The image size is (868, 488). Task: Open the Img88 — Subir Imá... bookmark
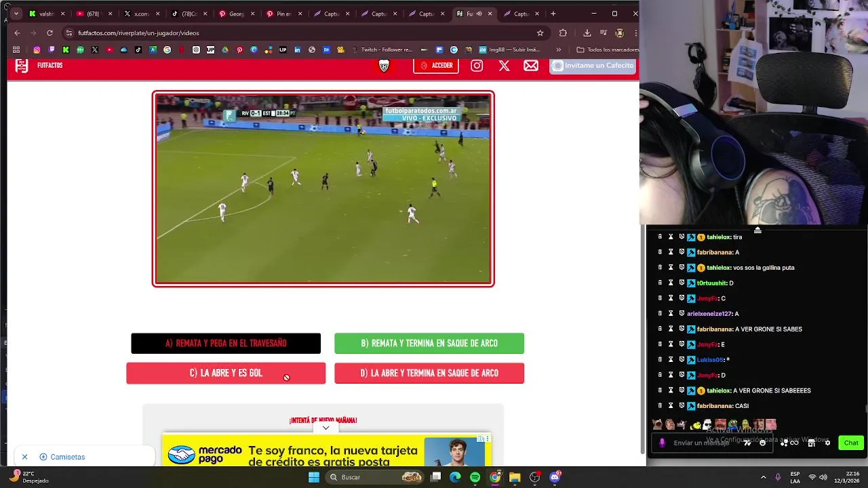pyautogui.click(x=509, y=49)
